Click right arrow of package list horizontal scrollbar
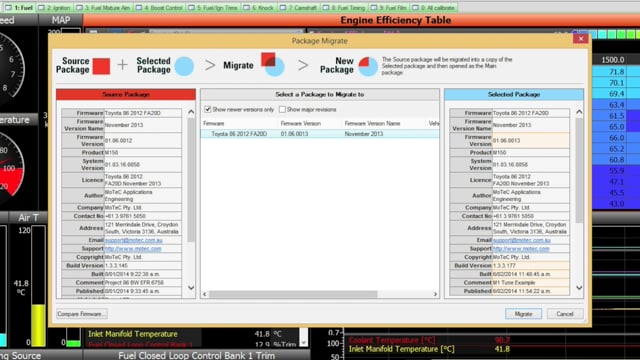This screenshot has width=640, height=360. click(435, 294)
